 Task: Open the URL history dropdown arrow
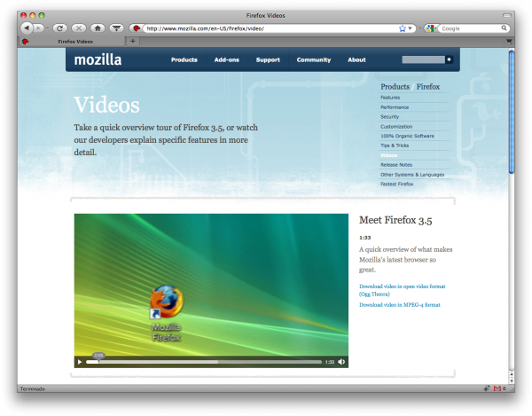coord(410,28)
